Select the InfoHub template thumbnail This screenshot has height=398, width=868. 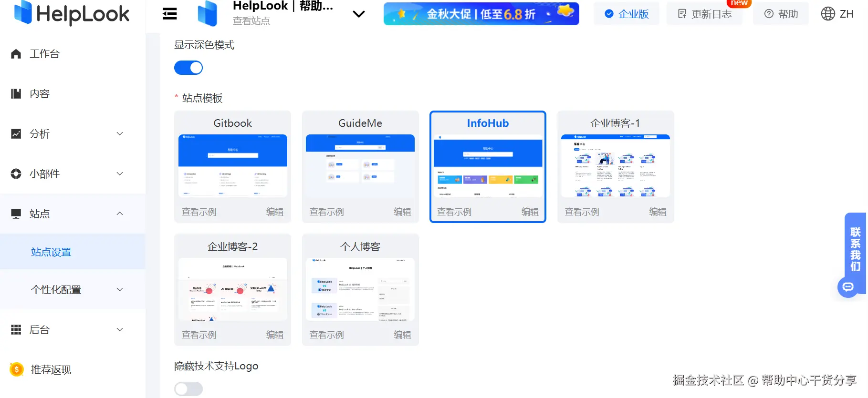coord(488,166)
